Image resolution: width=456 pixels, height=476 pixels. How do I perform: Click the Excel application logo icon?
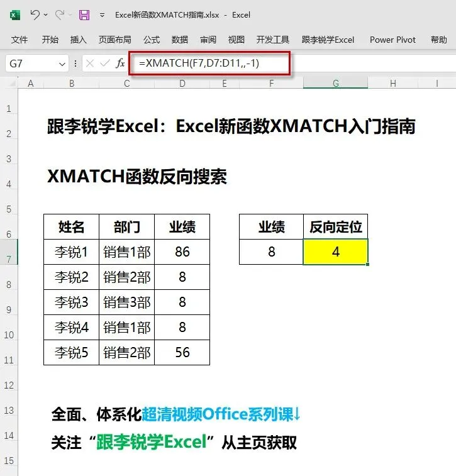[x=14, y=15]
